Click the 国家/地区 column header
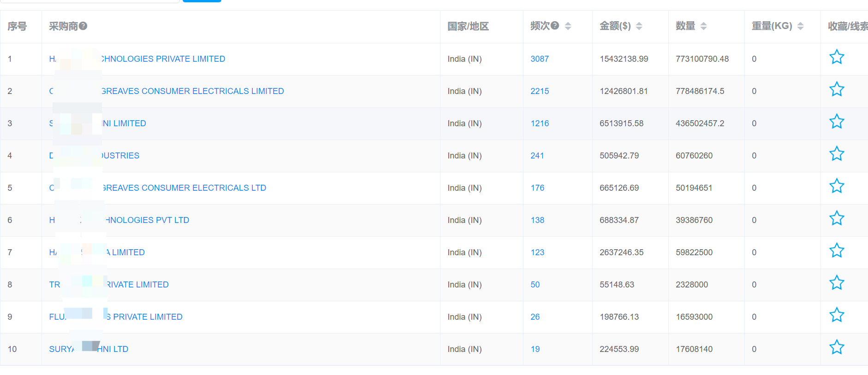 click(x=468, y=26)
